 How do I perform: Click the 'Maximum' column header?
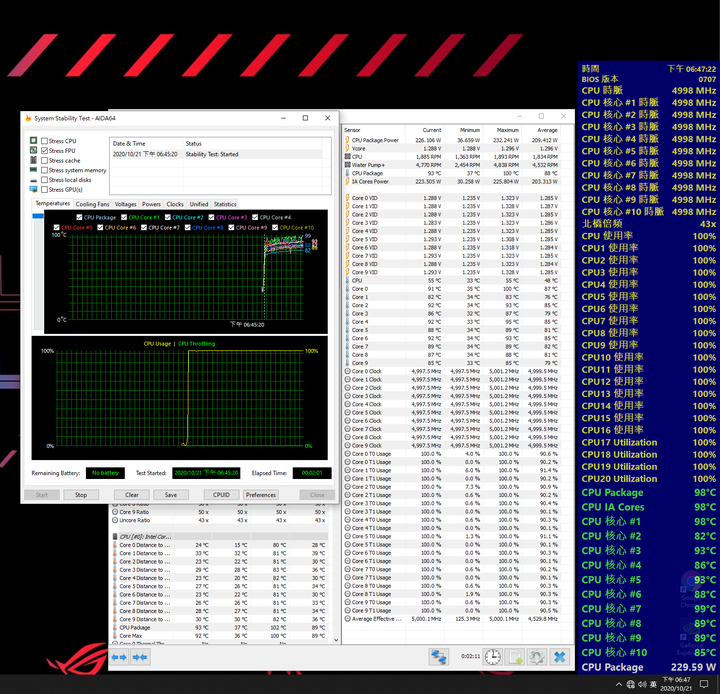pyautogui.click(x=501, y=130)
